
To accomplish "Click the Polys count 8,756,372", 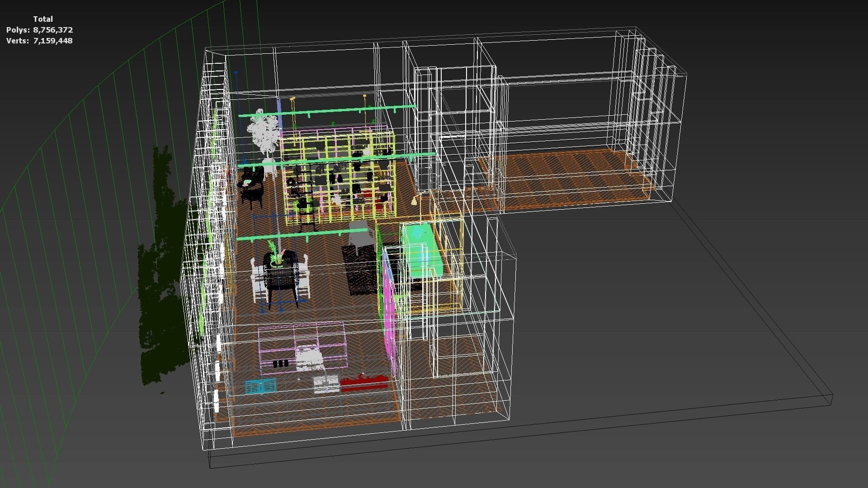I will 53,30.
